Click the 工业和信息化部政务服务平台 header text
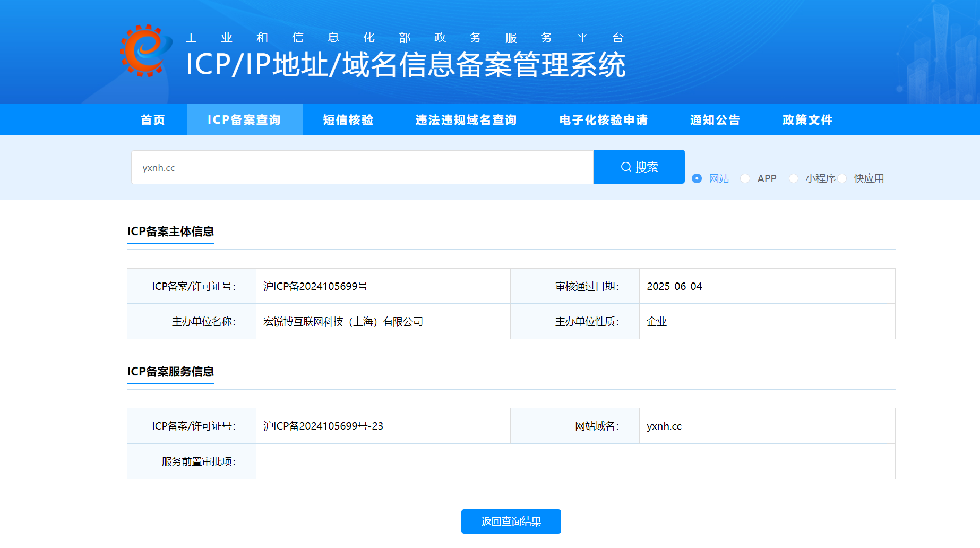 pos(405,38)
